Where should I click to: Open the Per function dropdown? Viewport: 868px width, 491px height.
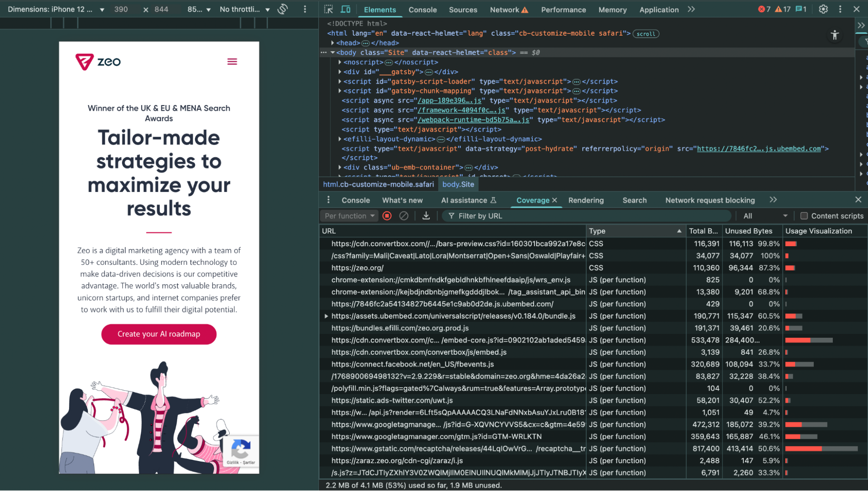tap(349, 216)
